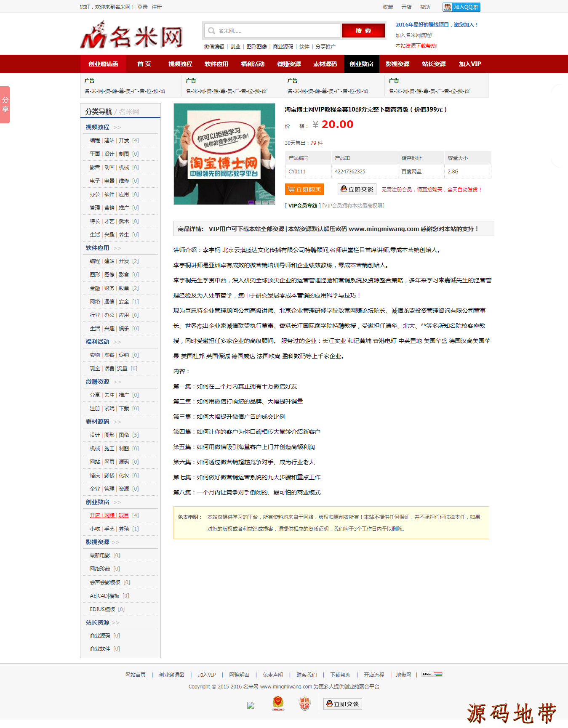Select 设计|图形|图像 [5] subcategory
This screenshot has width=568, height=728.
(114, 435)
